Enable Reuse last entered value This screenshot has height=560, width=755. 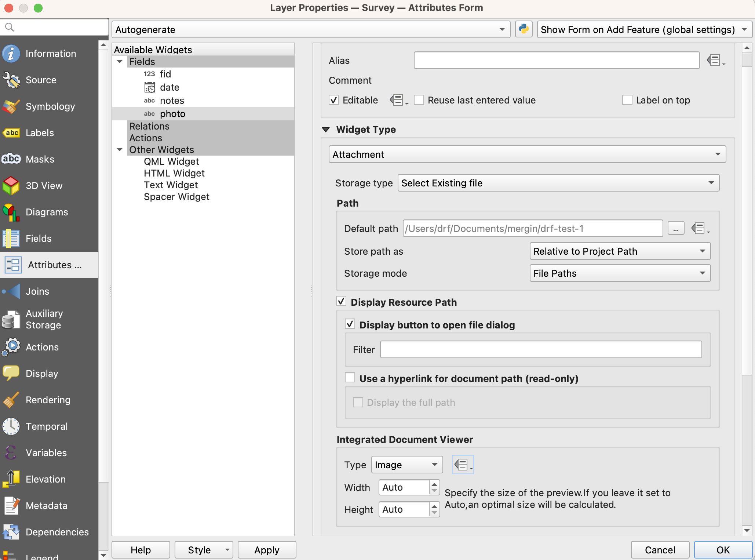click(419, 100)
